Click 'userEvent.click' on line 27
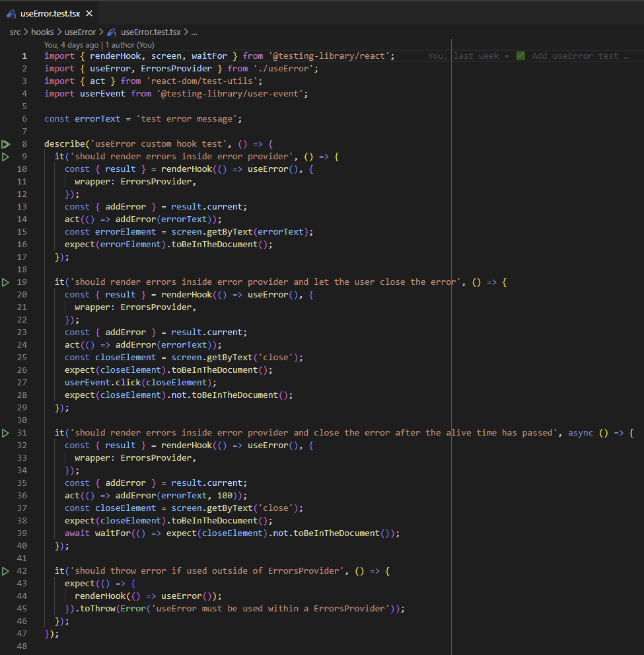The width and height of the screenshot is (644, 655). 102,383
